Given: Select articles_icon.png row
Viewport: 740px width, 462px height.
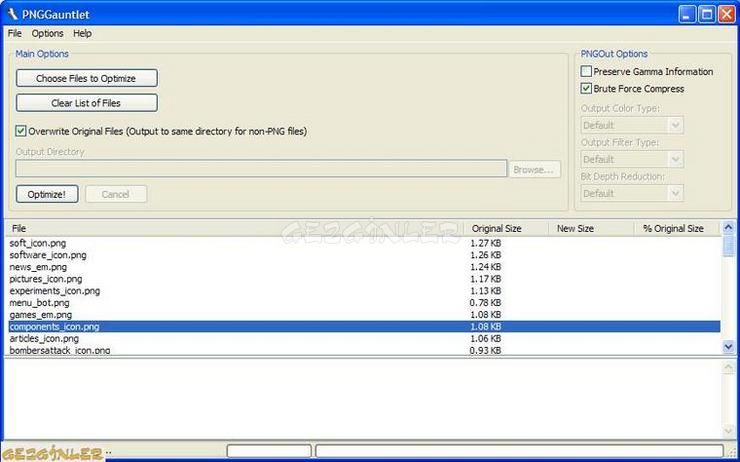Looking at the screenshot, I should tap(364, 338).
